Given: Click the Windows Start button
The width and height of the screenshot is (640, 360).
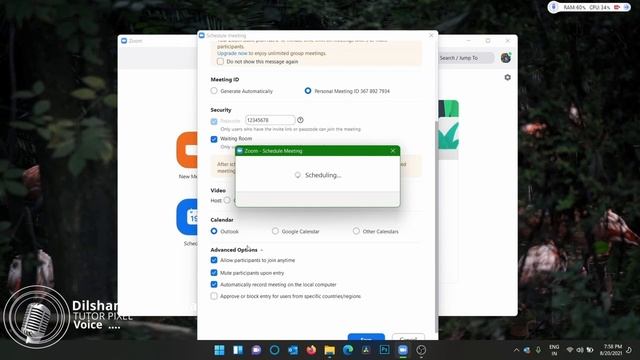Looking at the screenshot, I should click(x=219, y=350).
